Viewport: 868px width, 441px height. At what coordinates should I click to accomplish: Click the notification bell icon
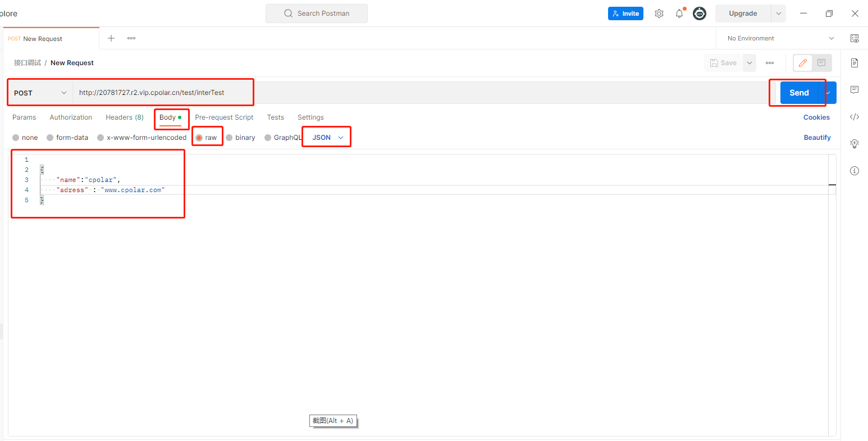[x=679, y=13]
